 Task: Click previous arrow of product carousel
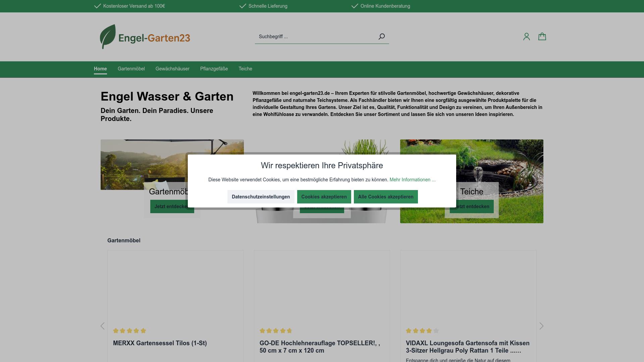[x=103, y=326]
